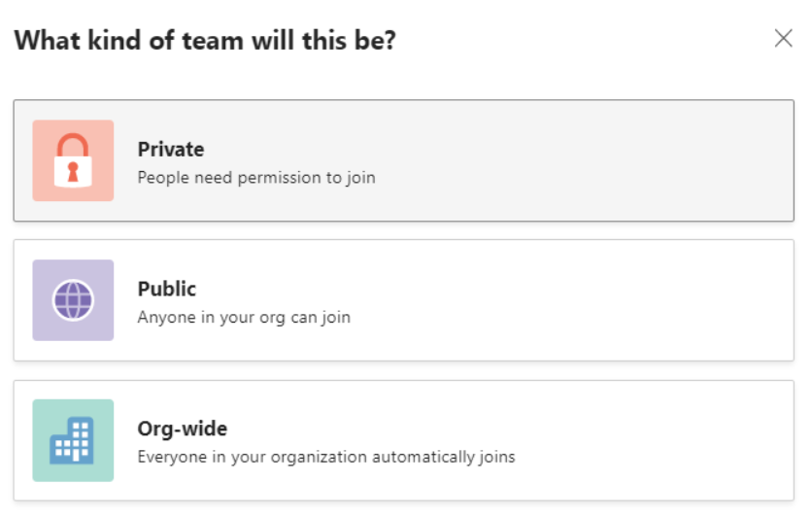
Task: Click the bold "Public" title text
Action: [167, 289]
